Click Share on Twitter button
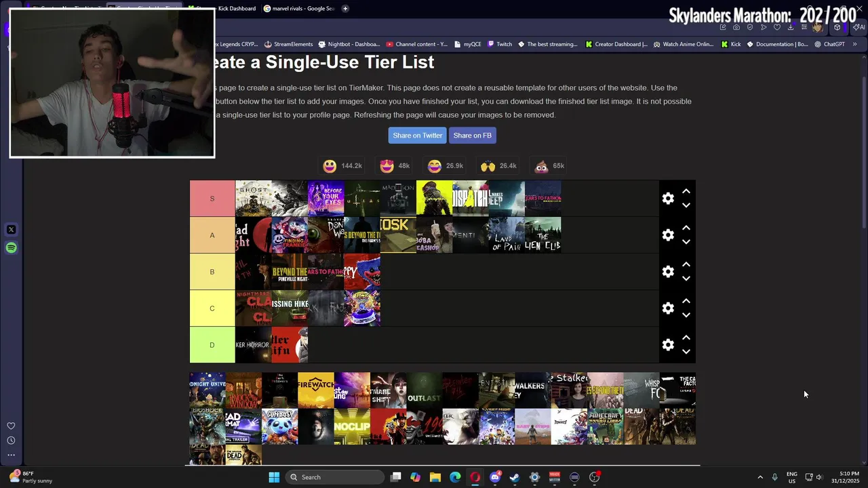The image size is (868, 488). pos(417,136)
